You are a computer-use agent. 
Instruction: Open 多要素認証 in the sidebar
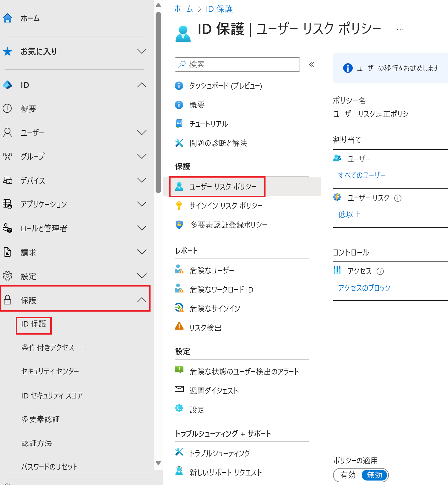(x=41, y=419)
